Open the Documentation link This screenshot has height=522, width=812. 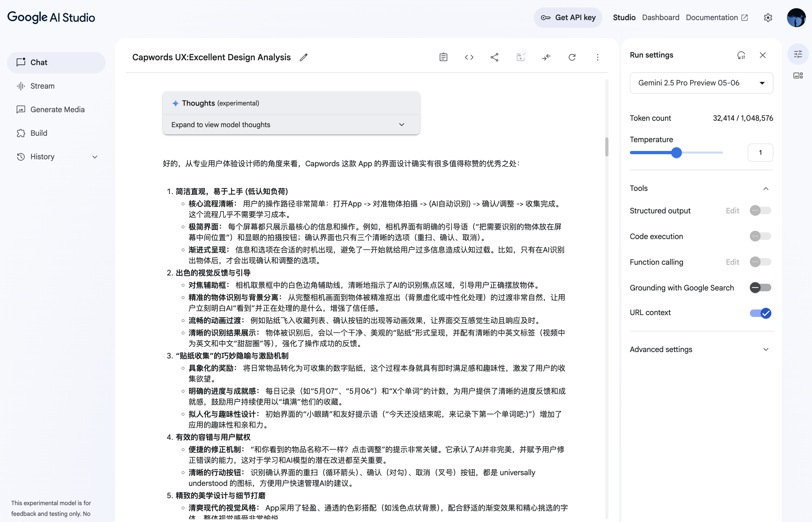pyautogui.click(x=717, y=18)
